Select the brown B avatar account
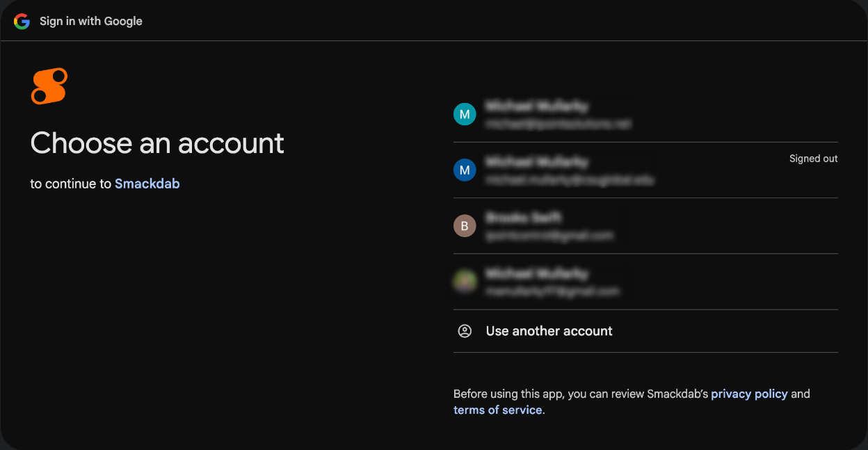 (x=465, y=226)
